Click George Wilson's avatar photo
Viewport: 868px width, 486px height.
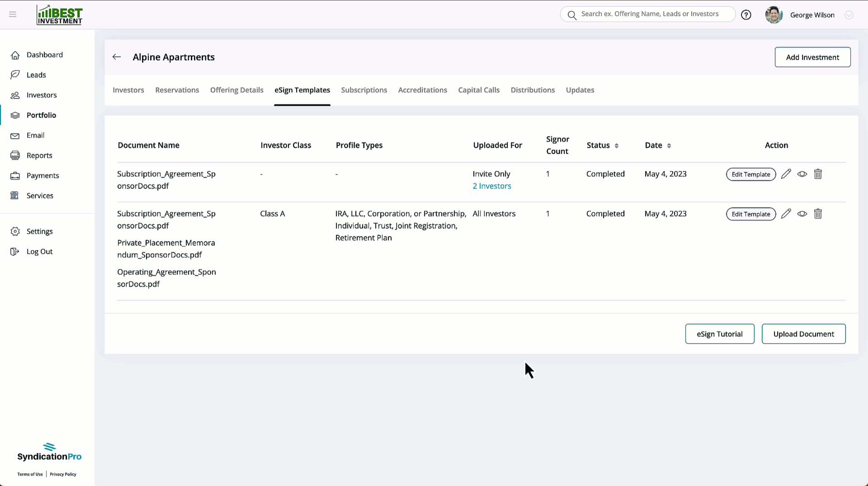[x=774, y=15]
